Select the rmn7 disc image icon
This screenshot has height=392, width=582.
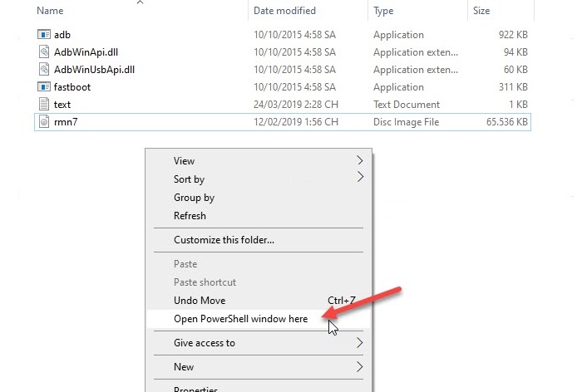point(45,122)
